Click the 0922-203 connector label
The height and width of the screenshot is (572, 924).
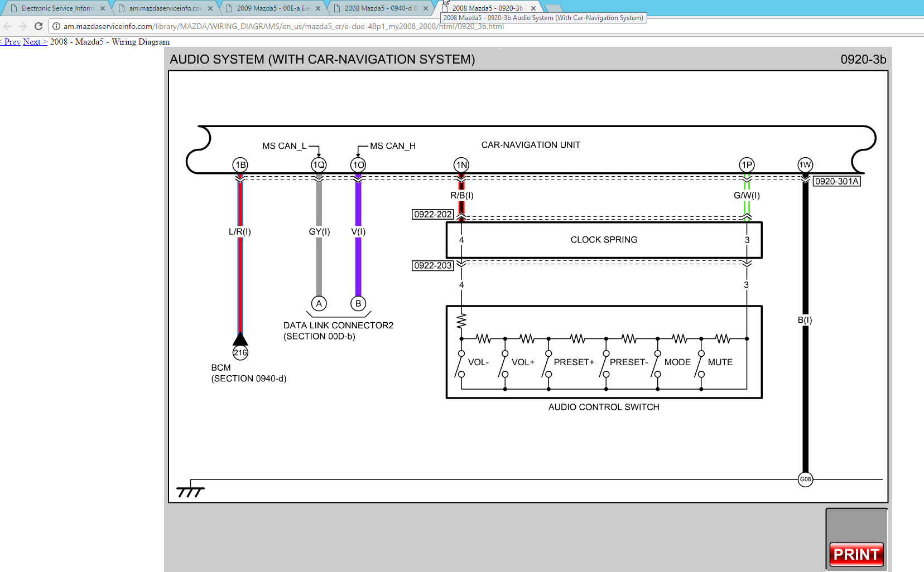[432, 266]
